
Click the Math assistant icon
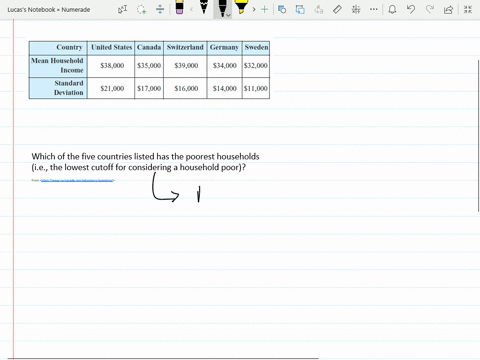[x=356, y=9]
